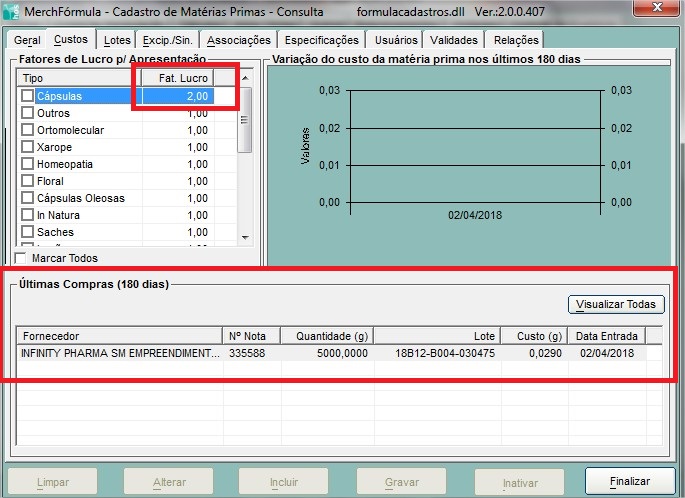
Task: Open the Associações tab
Action: coord(238,40)
